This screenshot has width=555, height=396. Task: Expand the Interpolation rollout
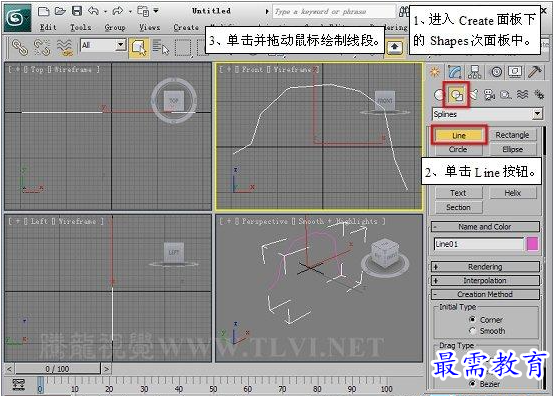pyautogui.click(x=485, y=280)
